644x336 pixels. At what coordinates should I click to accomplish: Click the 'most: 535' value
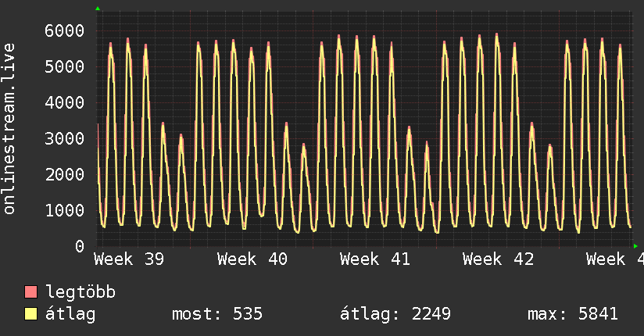coord(217,314)
